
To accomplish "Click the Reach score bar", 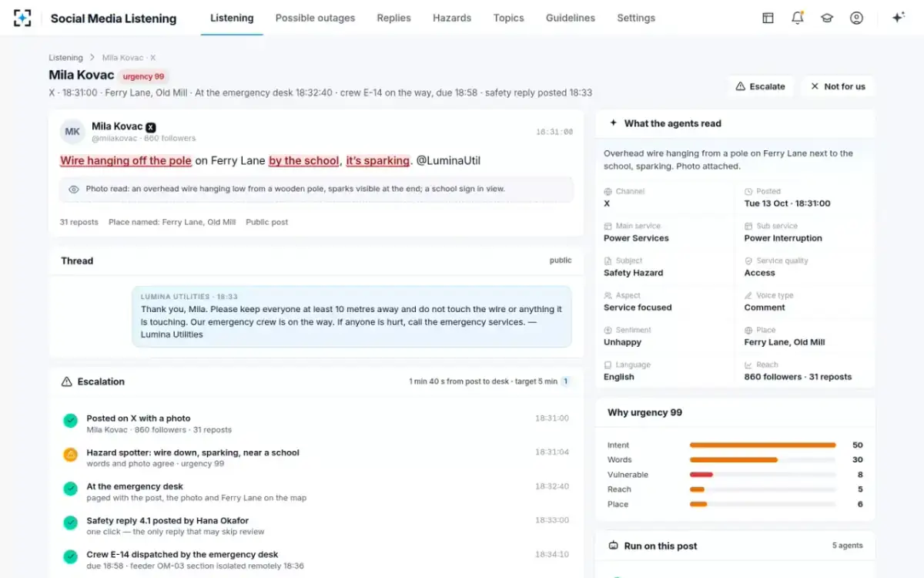I will (x=762, y=489).
